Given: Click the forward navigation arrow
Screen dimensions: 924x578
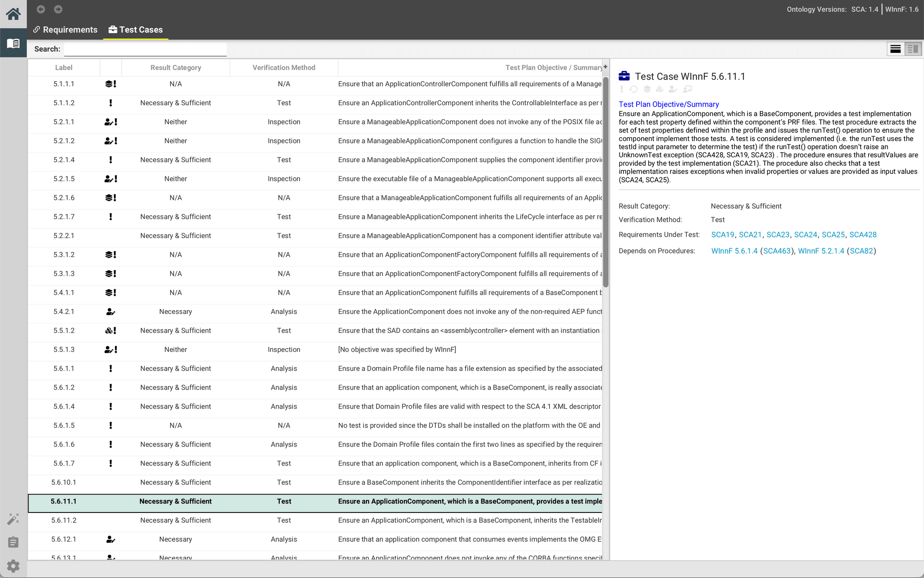Looking at the screenshot, I should (58, 9).
